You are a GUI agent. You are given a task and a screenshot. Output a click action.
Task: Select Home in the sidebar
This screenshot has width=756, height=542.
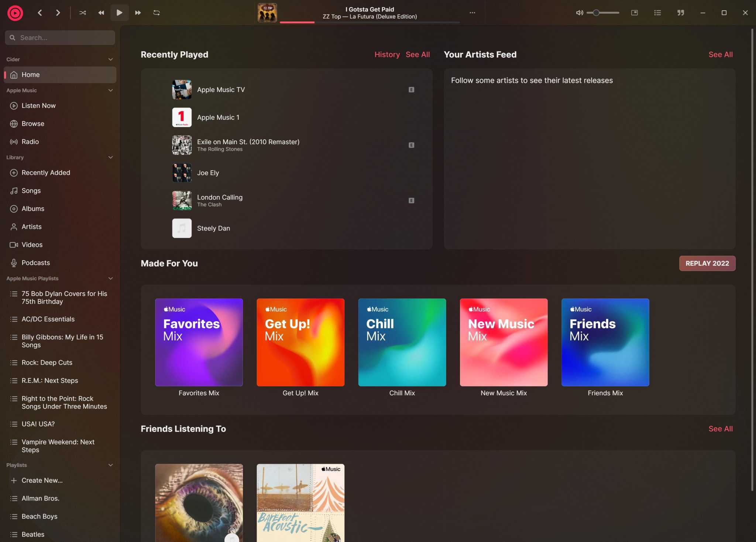[60, 75]
